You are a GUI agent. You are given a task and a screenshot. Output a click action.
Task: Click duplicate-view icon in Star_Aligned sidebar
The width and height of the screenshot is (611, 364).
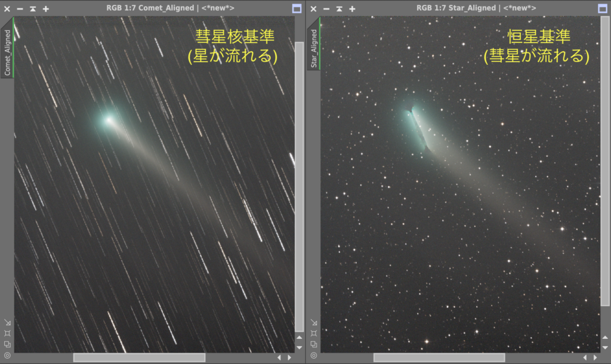point(314,344)
